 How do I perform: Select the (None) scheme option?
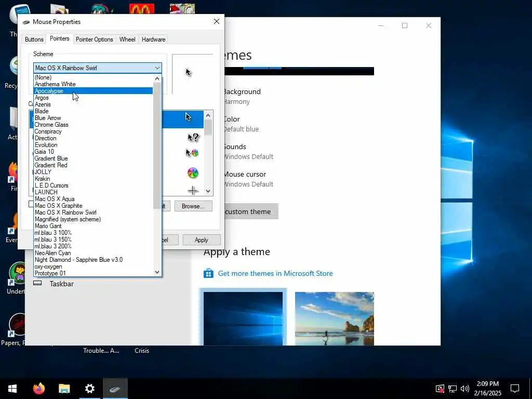94,77
